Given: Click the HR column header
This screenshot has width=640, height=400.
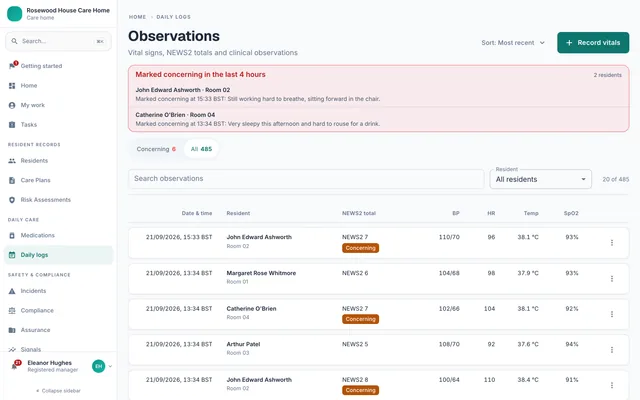Looking at the screenshot, I should [x=491, y=213].
